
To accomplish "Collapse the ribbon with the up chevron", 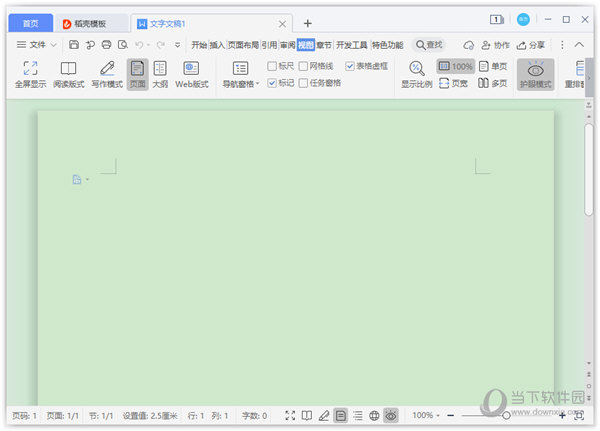I will pyautogui.click(x=579, y=45).
